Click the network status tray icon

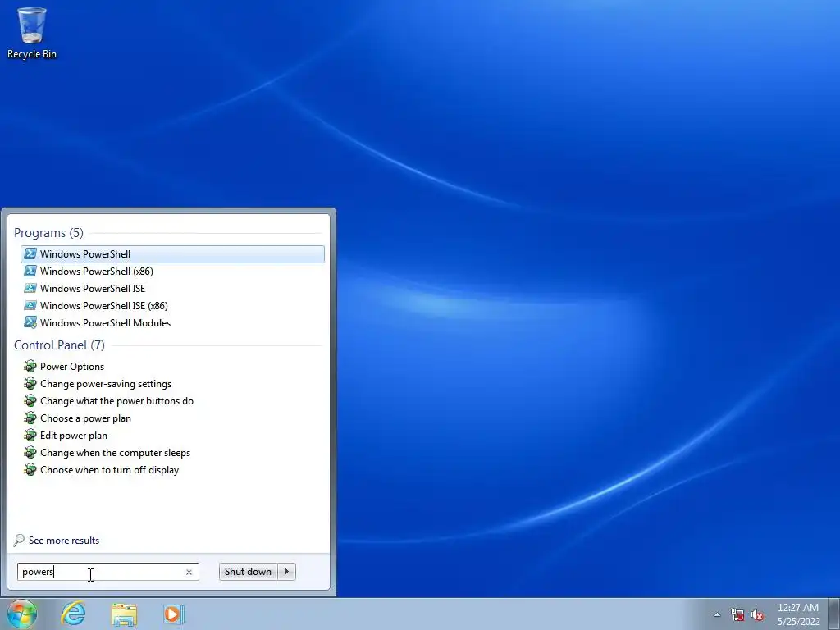[x=737, y=615]
